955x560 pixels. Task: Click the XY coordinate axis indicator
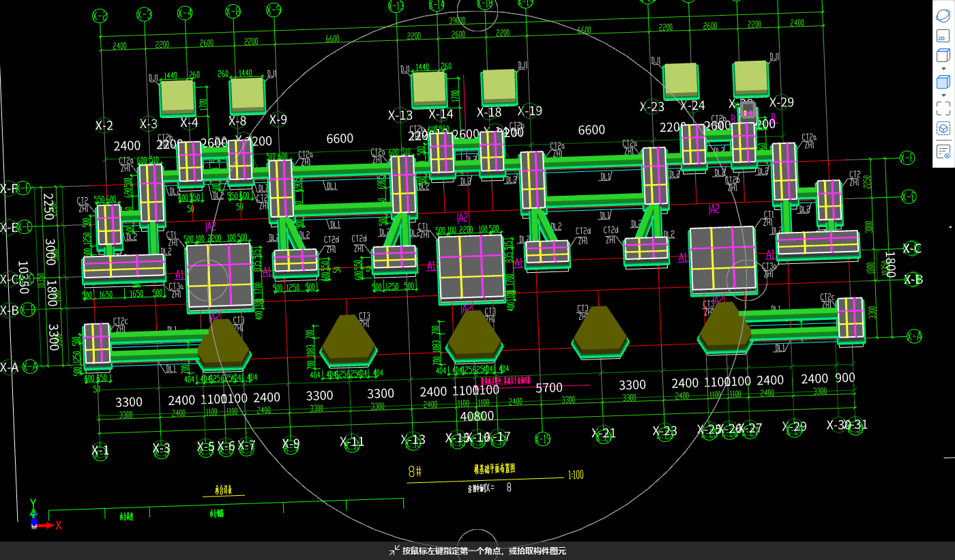(46, 515)
